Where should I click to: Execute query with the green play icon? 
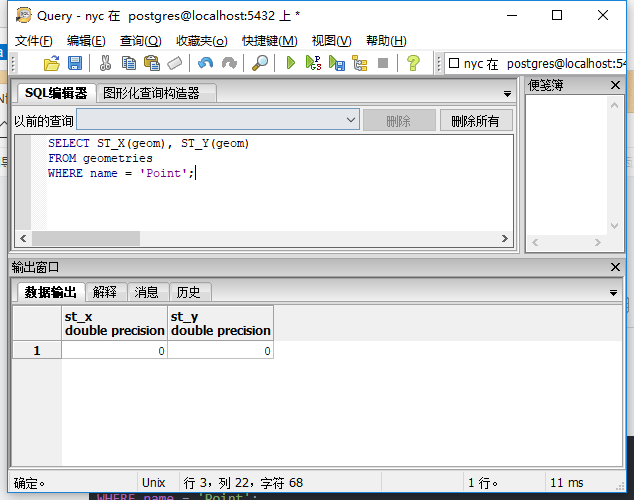pos(290,63)
